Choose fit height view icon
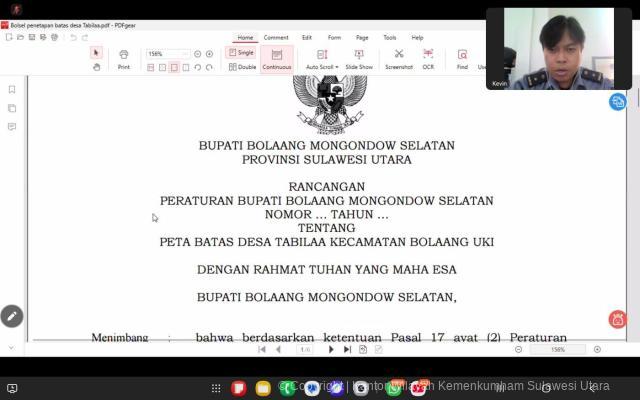Viewport: 640px width, 400px height. (186, 67)
